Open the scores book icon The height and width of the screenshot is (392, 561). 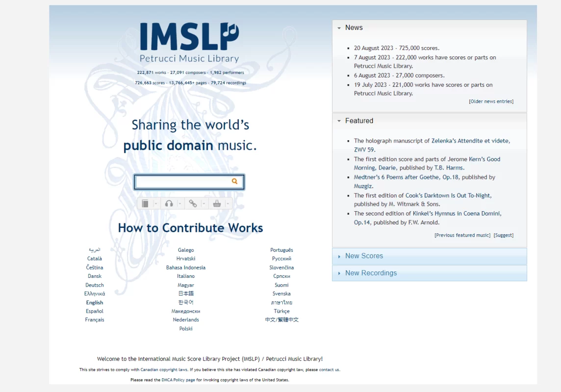tap(145, 204)
